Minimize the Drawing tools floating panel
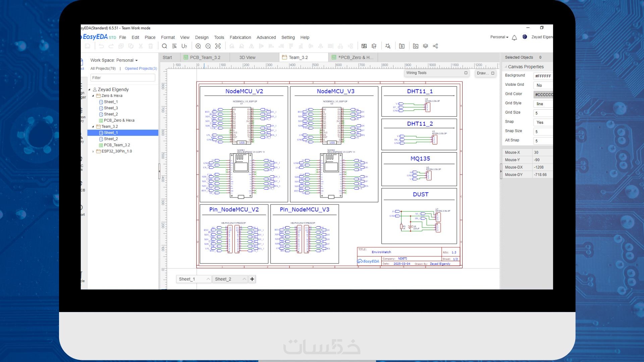 click(x=493, y=73)
